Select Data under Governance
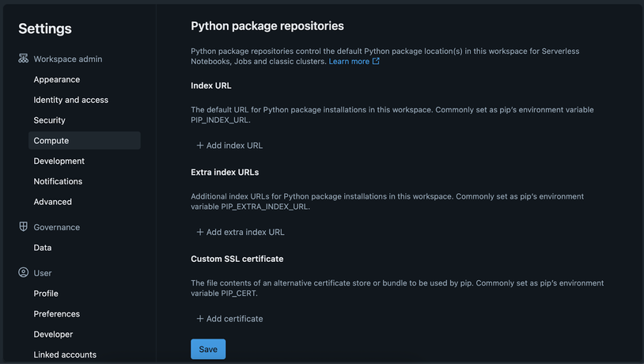This screenshot has height=364, width=644. [43, 248]
